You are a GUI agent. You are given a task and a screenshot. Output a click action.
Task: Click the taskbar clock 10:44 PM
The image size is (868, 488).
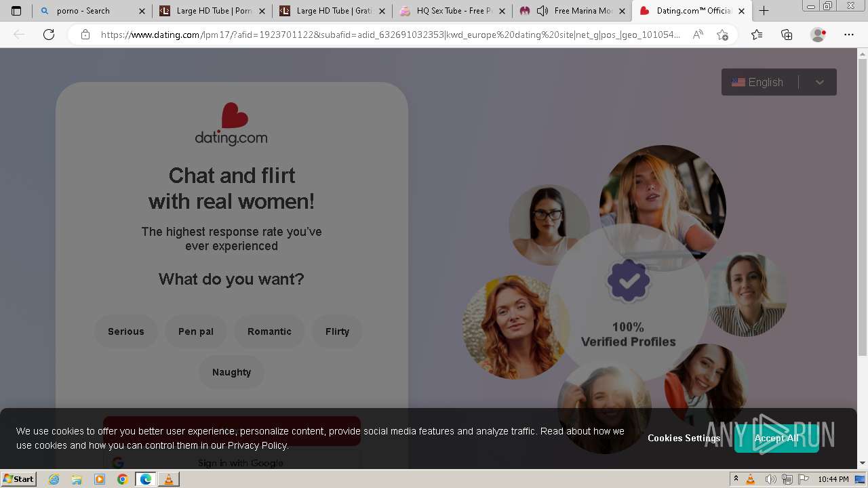tap(833, 479)
